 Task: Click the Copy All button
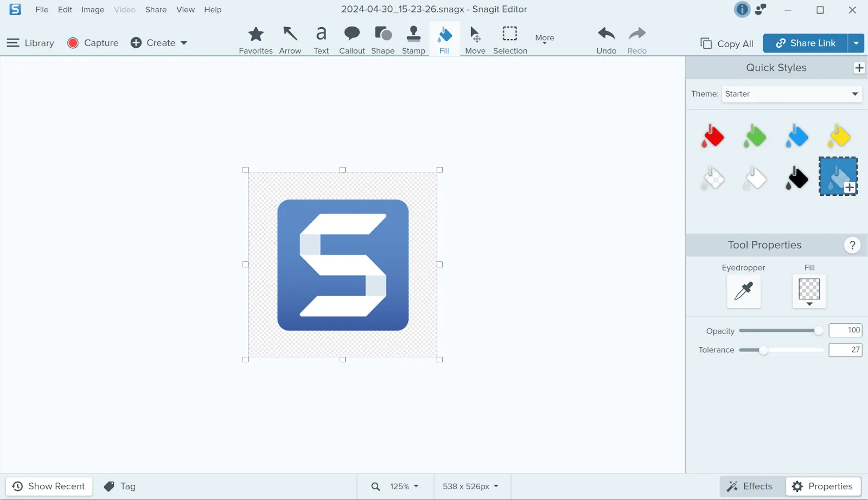point(727,43)
